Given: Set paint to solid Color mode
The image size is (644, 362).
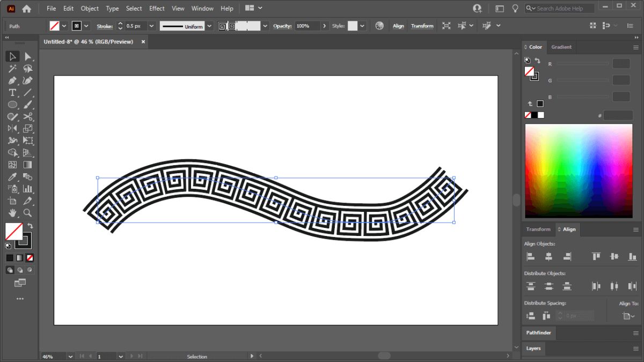Looking at the screenshot, I should (x=10, y=258).
